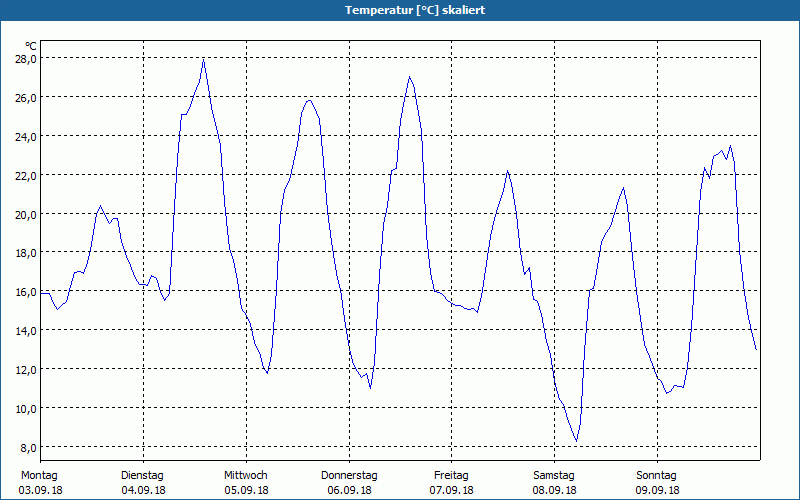Click the °C unit label
Screen dimensions: 800x500
click(31, 46)
